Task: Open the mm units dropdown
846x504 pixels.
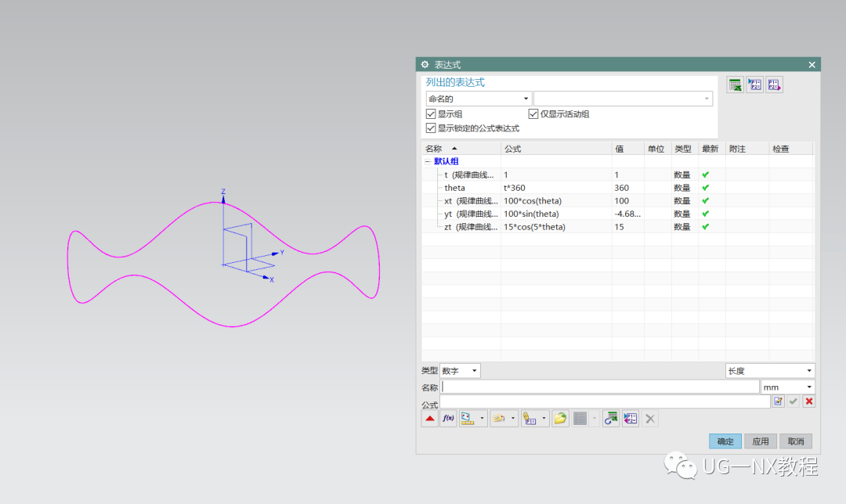Action: 788,387
